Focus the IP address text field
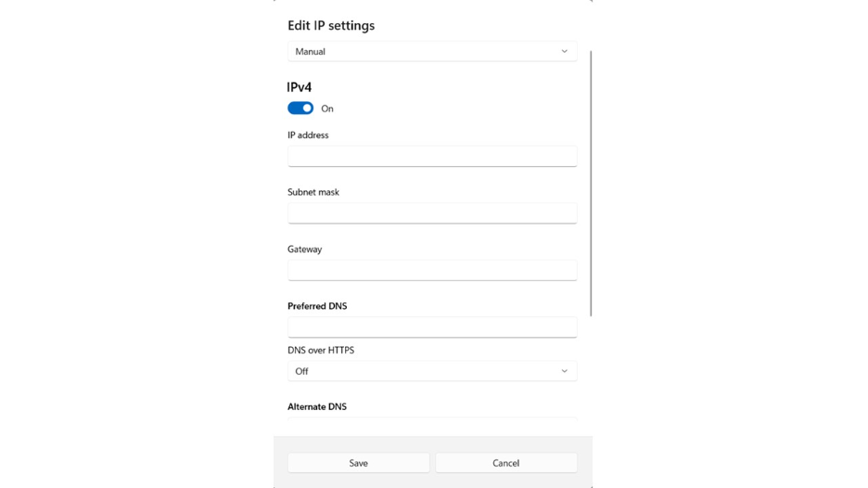The image size is (868, 488). (431, 157)
